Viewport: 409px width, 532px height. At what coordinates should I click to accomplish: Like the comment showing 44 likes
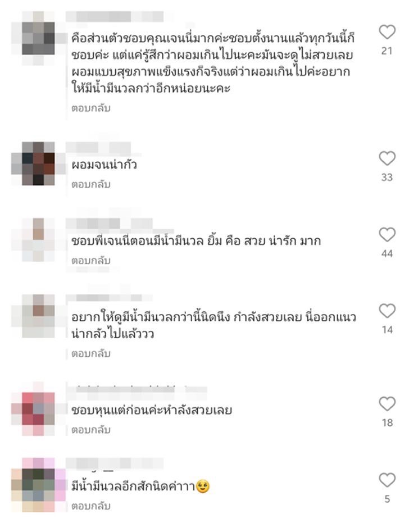pyautogui.click(x=387, y=235)
